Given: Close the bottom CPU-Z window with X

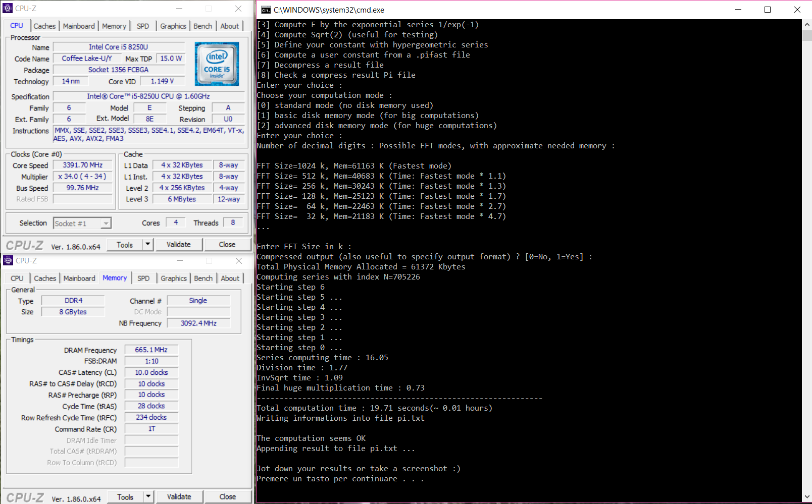Looking at the screenshot, I should point(239,261).
